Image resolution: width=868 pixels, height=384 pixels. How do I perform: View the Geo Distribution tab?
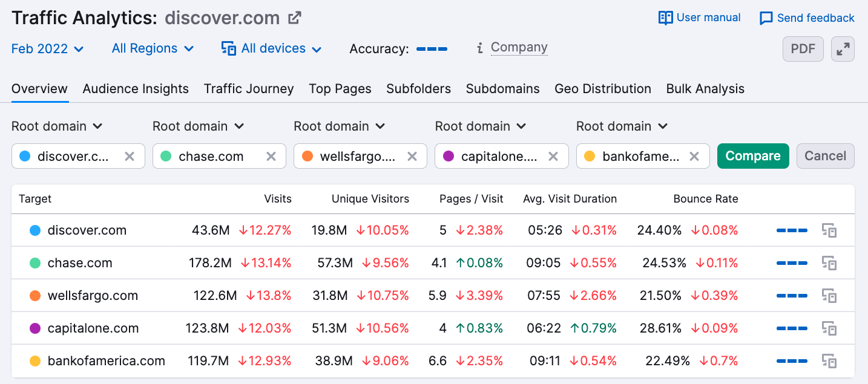(603, 89)
